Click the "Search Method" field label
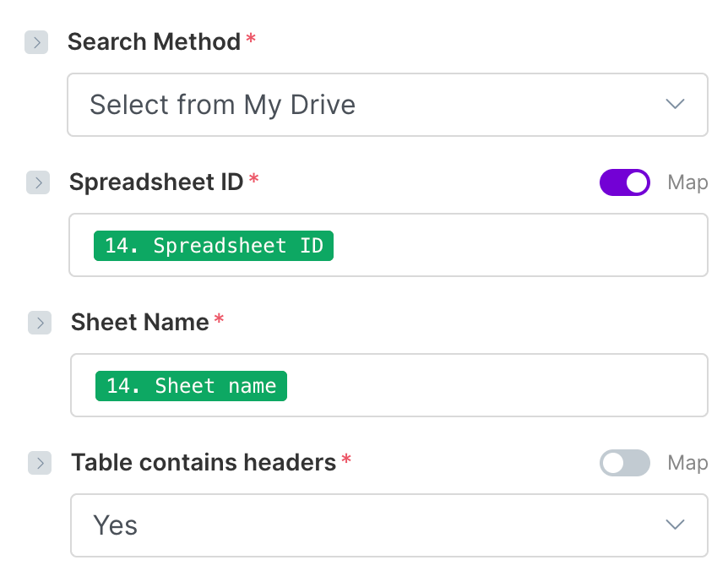The height and width of the screenshot is (571, 728). click(154, 41)
